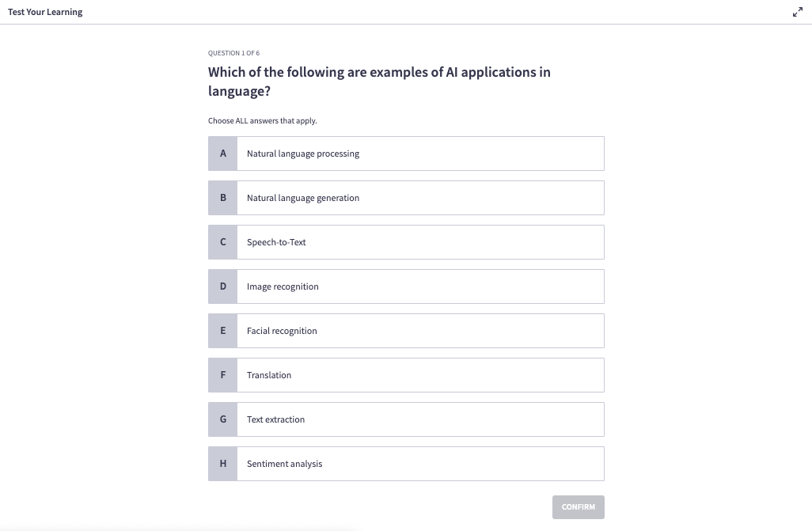
Task: Pick the Text extraction answer
Action: click(x=406, y=419)
